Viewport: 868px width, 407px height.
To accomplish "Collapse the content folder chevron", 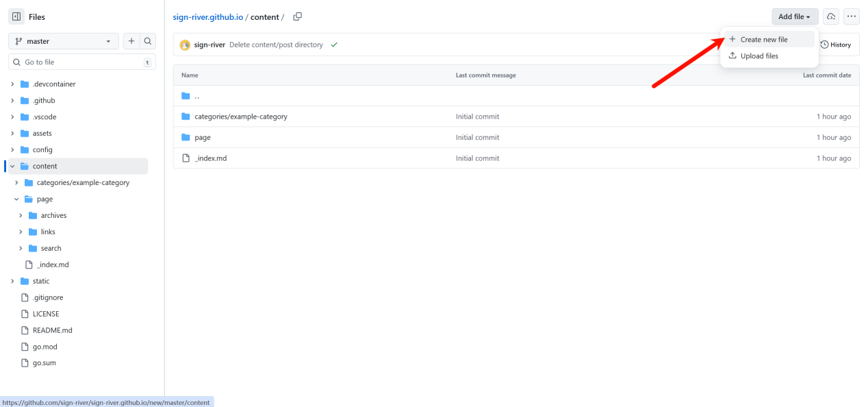I will [x=12, y=166].
